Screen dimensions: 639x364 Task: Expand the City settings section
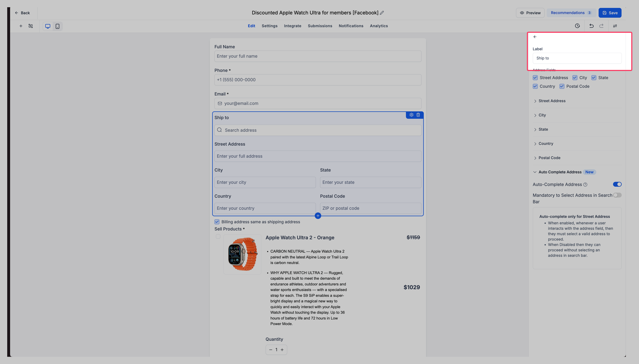tap(577, 115)
